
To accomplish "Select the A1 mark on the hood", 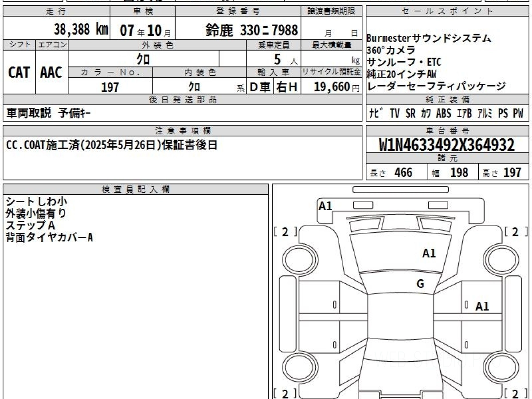I will (429, 254).
